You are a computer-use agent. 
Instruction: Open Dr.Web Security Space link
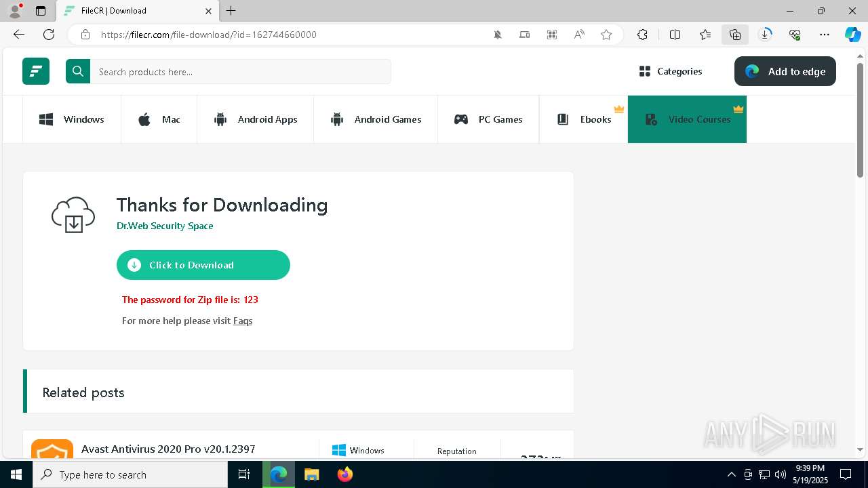165,226
